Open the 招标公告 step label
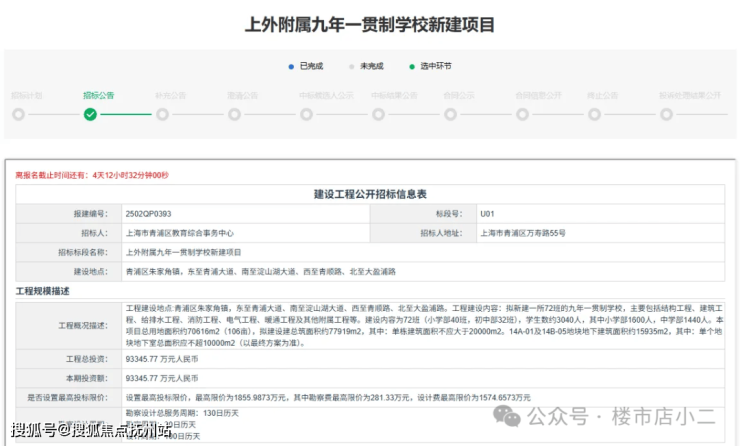 [x=98, y=96]
